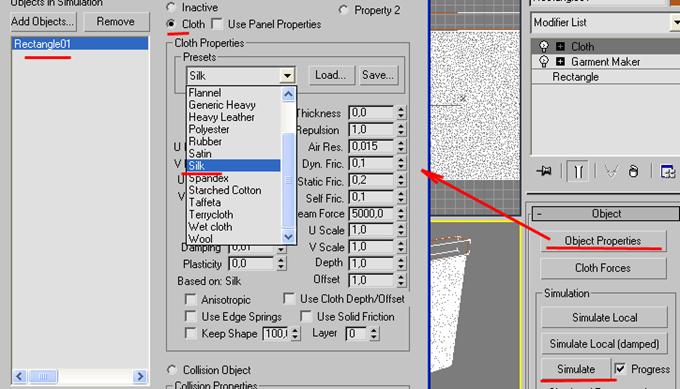Screen dimensions: 680x389
Task: Choose Satin preset
Action: [233, 154]
